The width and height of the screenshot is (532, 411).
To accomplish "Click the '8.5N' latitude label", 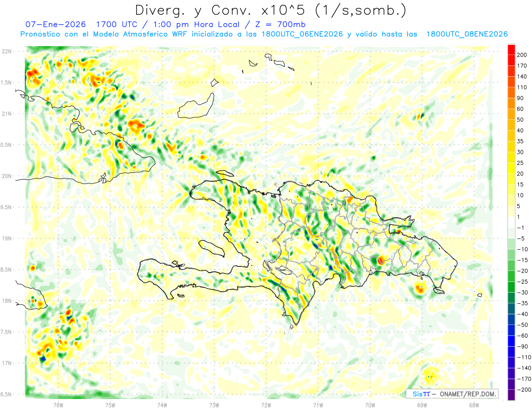I will [6, 270].
